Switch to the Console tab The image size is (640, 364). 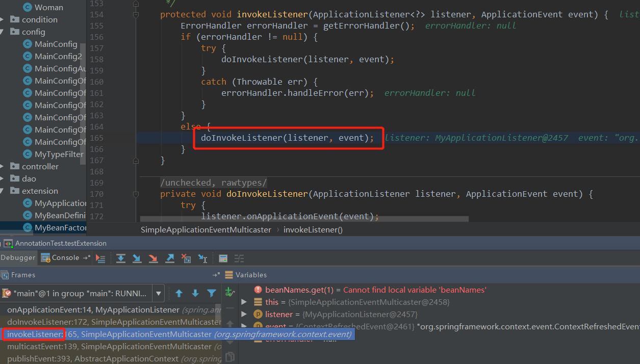click(x=60, y=258)
